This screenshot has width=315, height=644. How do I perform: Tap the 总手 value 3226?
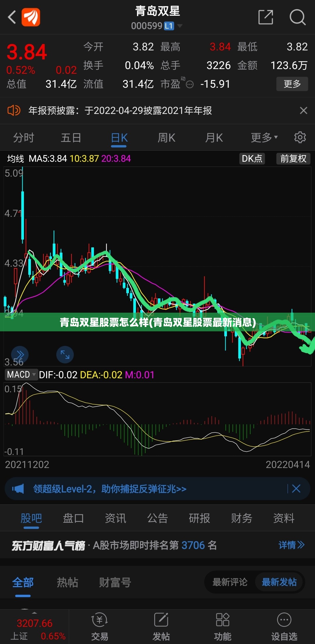tap(218, 65)
